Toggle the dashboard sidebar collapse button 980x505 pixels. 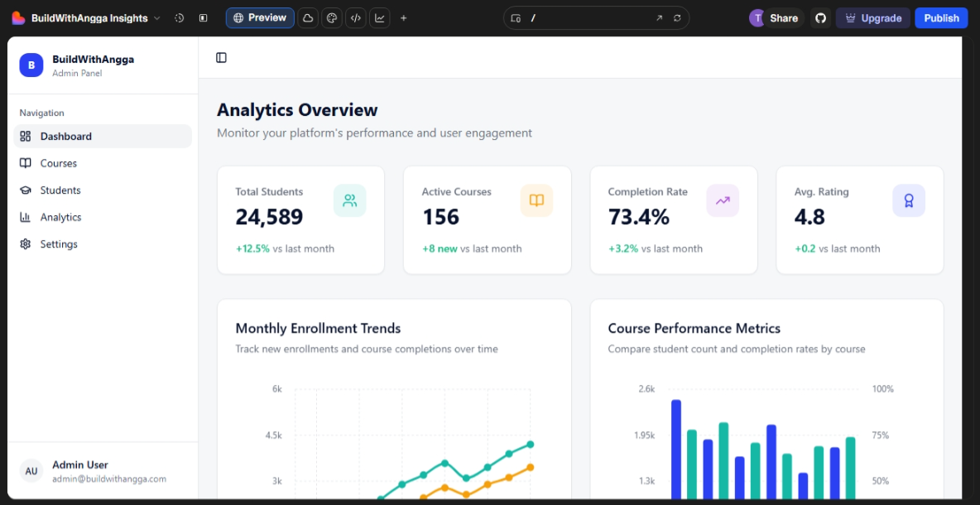221,58
